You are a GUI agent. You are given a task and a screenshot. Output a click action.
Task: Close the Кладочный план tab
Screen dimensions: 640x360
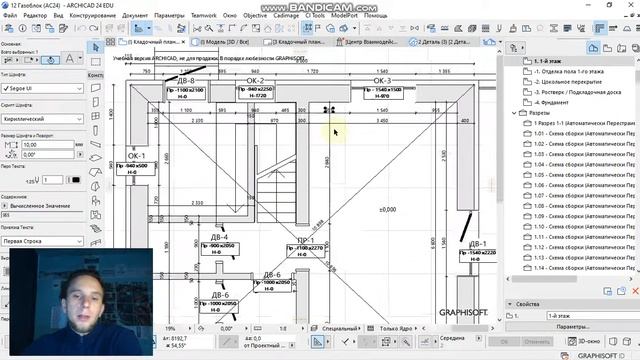point(184,42)
